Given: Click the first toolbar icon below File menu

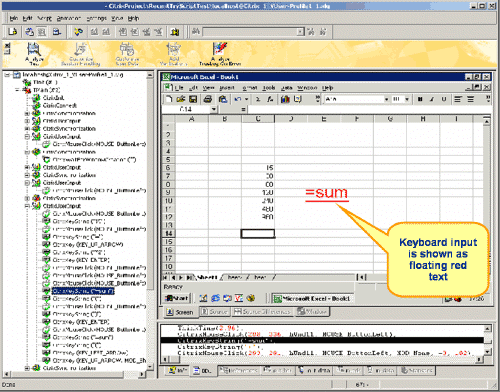Looking at the screenshot, I should pos(13,32).
